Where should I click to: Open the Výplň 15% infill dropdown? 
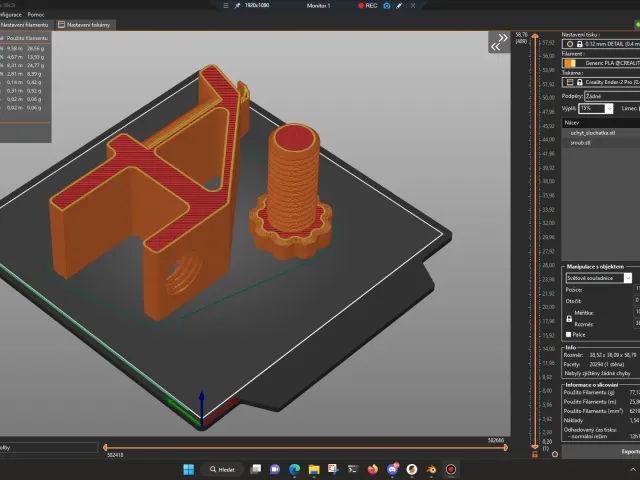tap(596, 109)
